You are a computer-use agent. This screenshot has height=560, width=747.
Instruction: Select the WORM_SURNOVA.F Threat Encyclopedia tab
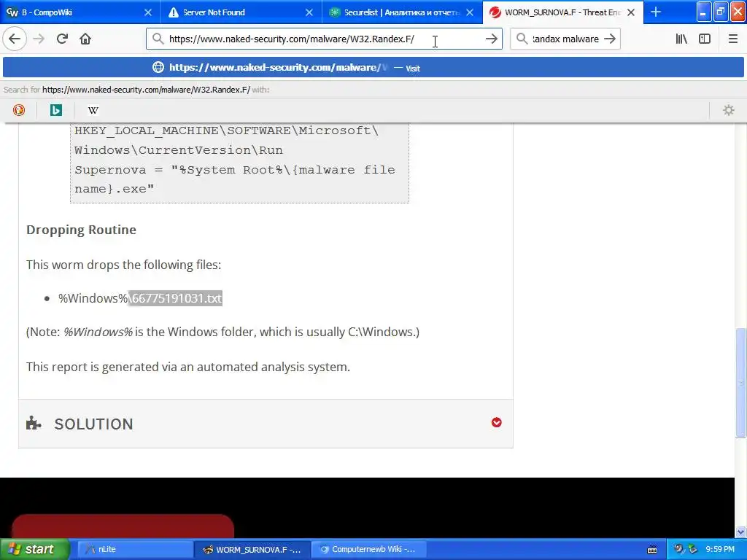pyautogui.click(x=562, y=12)
